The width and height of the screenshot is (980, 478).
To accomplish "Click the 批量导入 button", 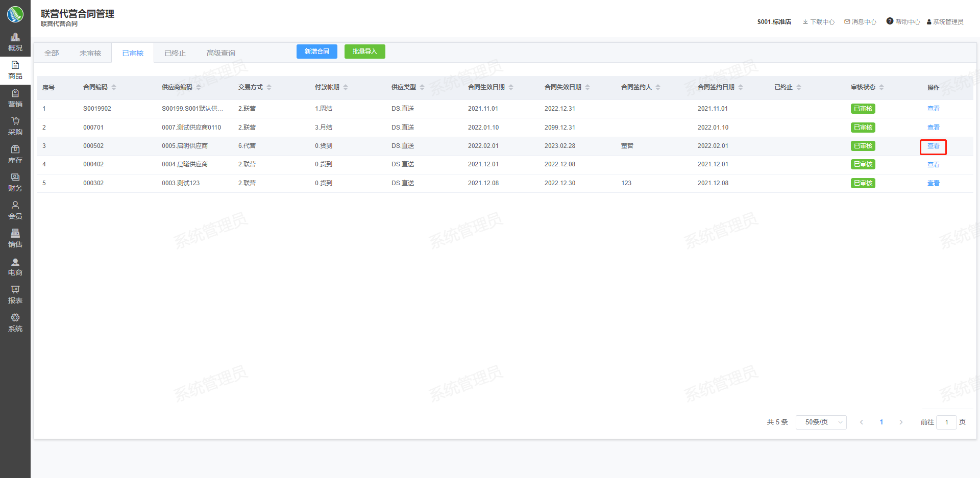I will click(364, 52).
